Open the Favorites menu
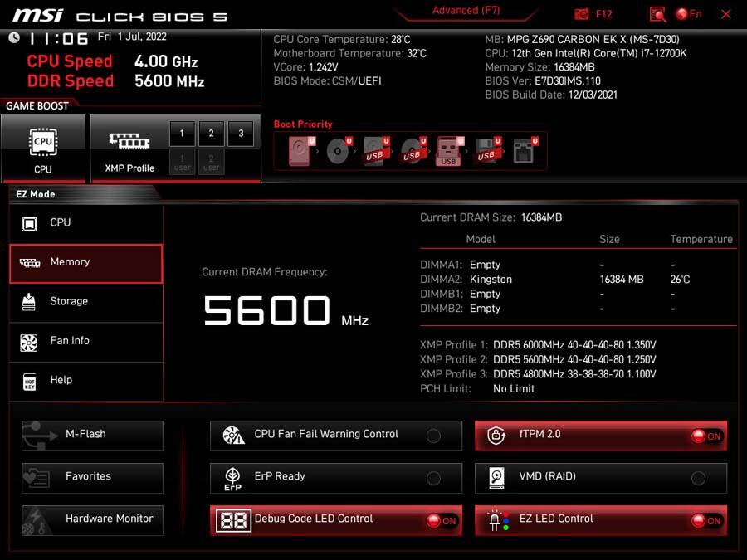The height and width of the screenshot is (560, 747). (92, 478)
